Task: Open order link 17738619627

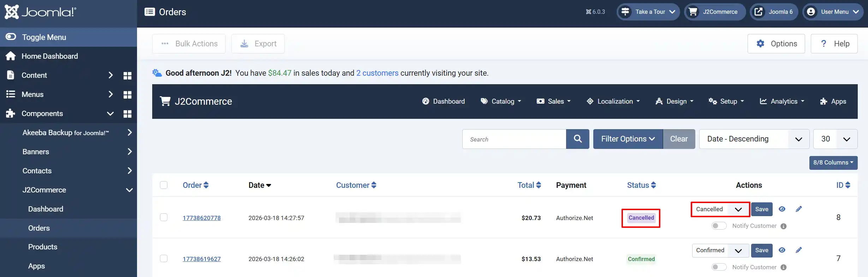Action: pyautogui.click(x=202, y=259)
